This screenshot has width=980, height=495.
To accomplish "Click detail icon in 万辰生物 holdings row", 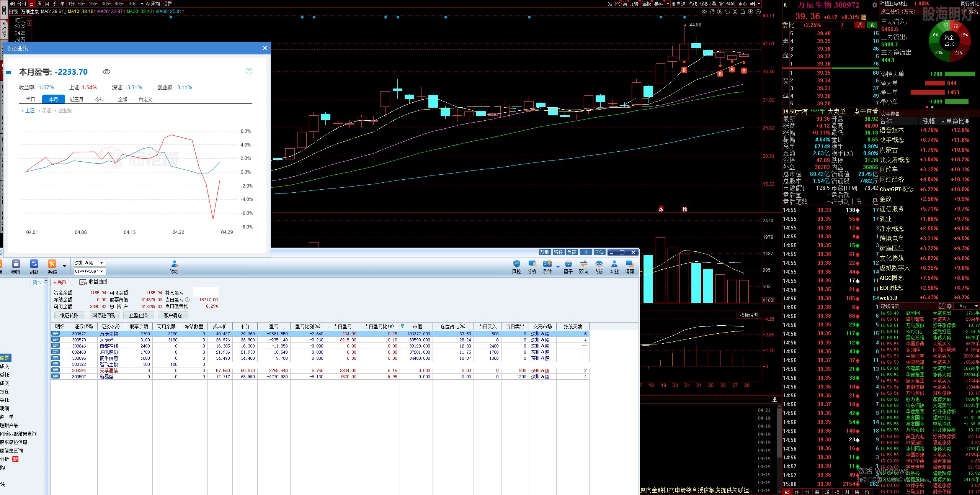I will (56, 333).
